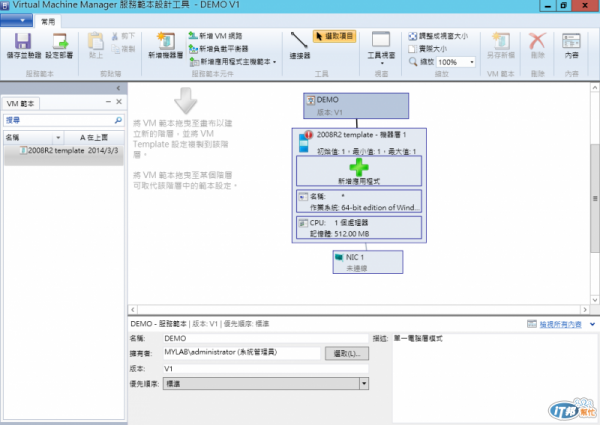Click View All Properties link
The height and width of the screenshot is (425, 600).
pyautogui.click(x=560, y=324)
